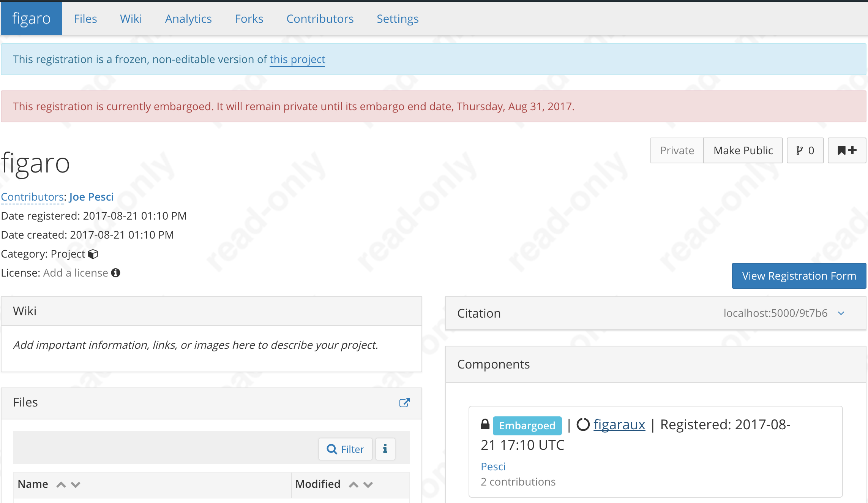This screenshot has width=868, height=503.
Task: Click the lock icon beside Embargoed
Action: pos(485,424)
